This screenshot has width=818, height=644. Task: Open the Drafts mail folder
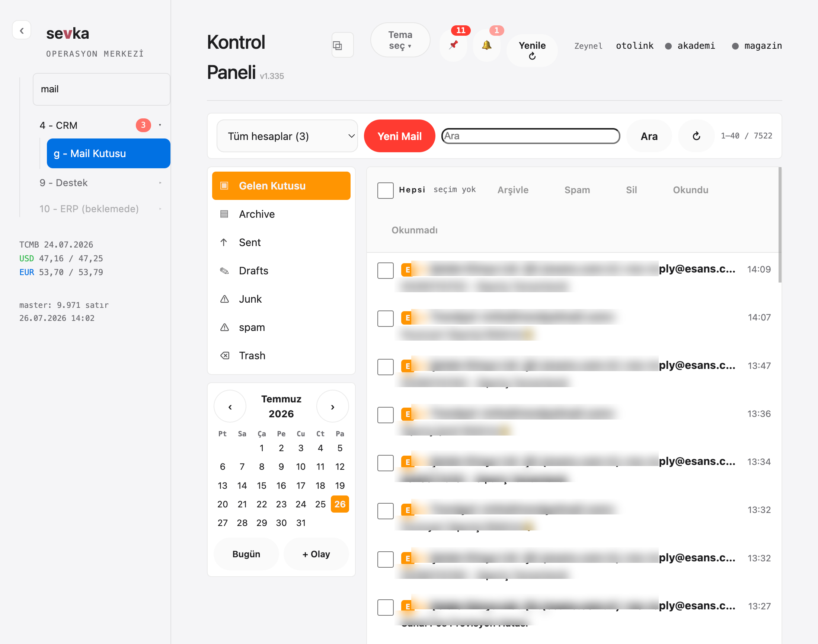point(281,271)
